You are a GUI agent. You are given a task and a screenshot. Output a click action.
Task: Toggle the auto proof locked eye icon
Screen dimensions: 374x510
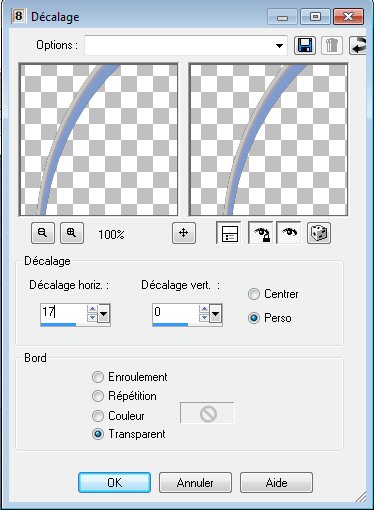tap(261, 233)
